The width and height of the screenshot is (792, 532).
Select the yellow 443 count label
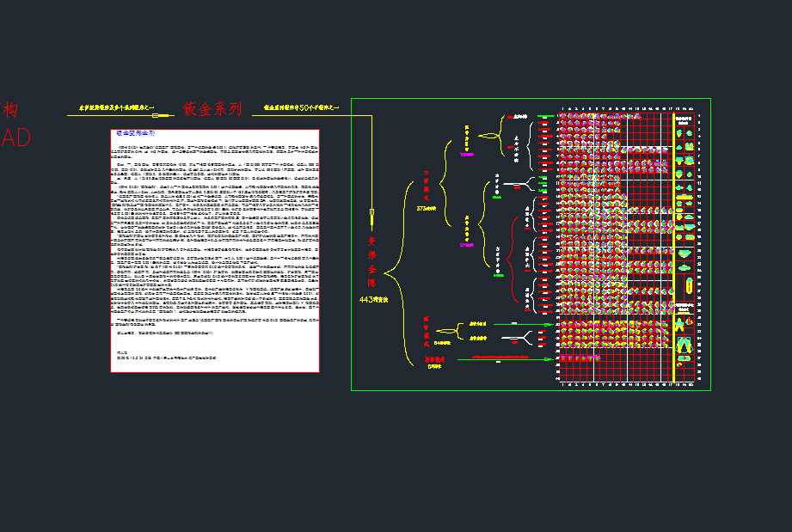tap(374, 300)
